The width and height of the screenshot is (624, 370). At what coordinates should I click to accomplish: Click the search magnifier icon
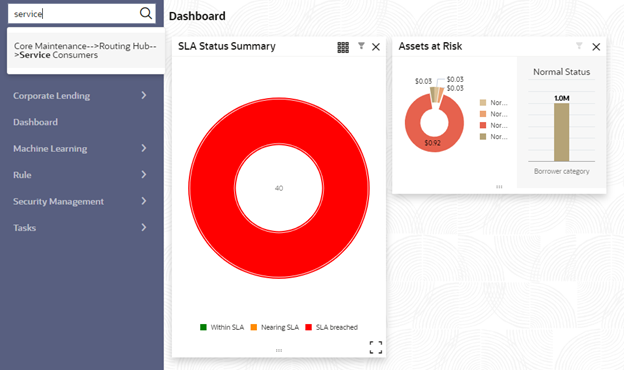coord(146,14)
